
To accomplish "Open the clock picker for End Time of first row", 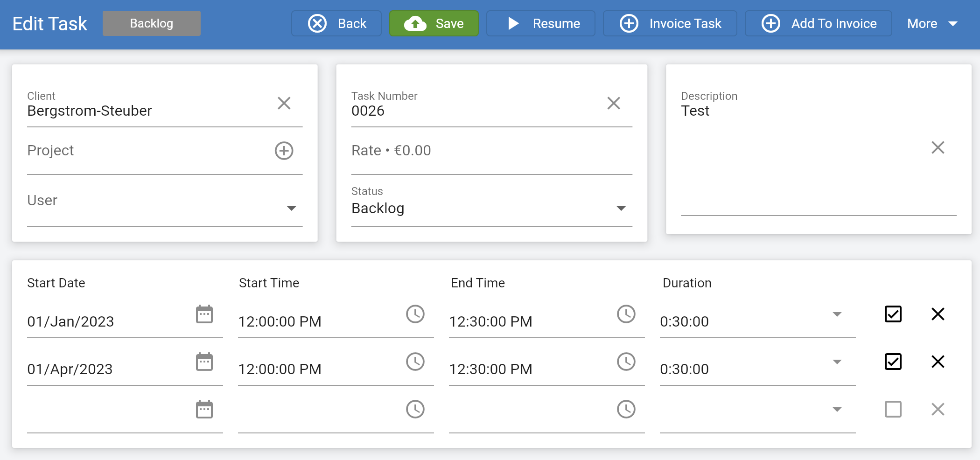I will 626,314.
